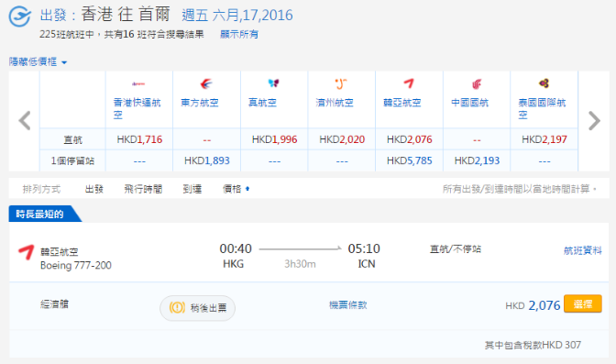Click the Air China red logo
This screenshot has width=616, height=364.
point(476,83)
